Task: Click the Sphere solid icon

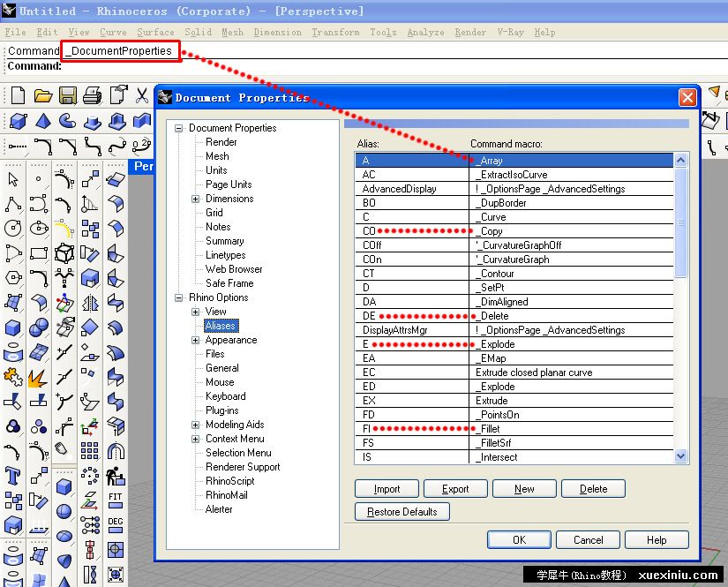Action: click(64, 511)
